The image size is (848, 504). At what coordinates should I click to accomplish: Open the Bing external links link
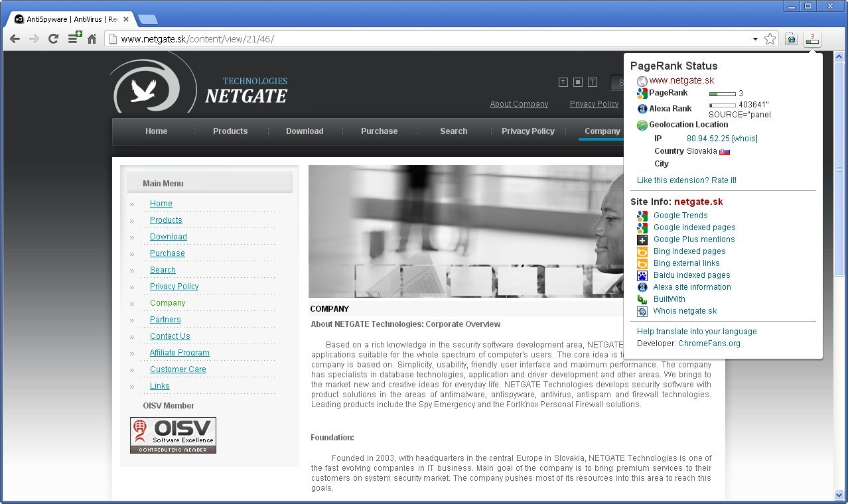686,263
